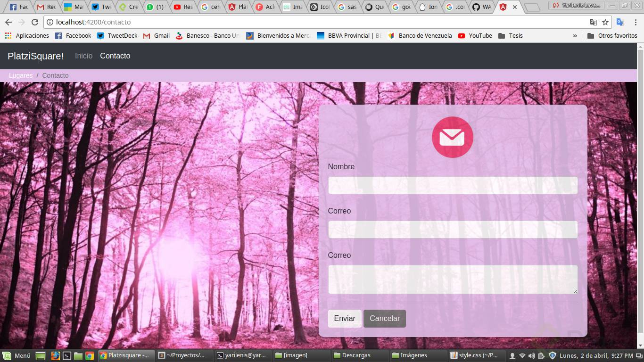Click the browser back arrow
The image size is (644, 362).
(x=8, y=22)
